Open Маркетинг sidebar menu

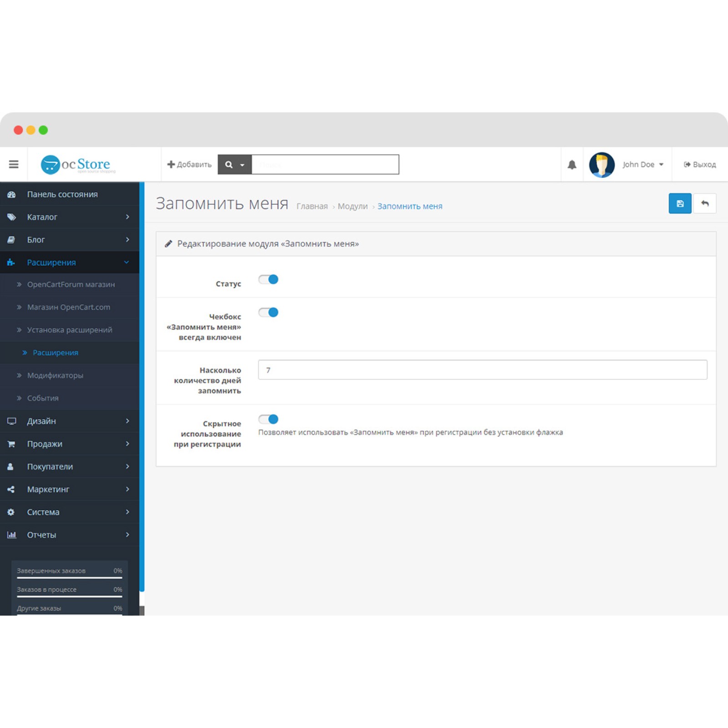coord(70,490)
